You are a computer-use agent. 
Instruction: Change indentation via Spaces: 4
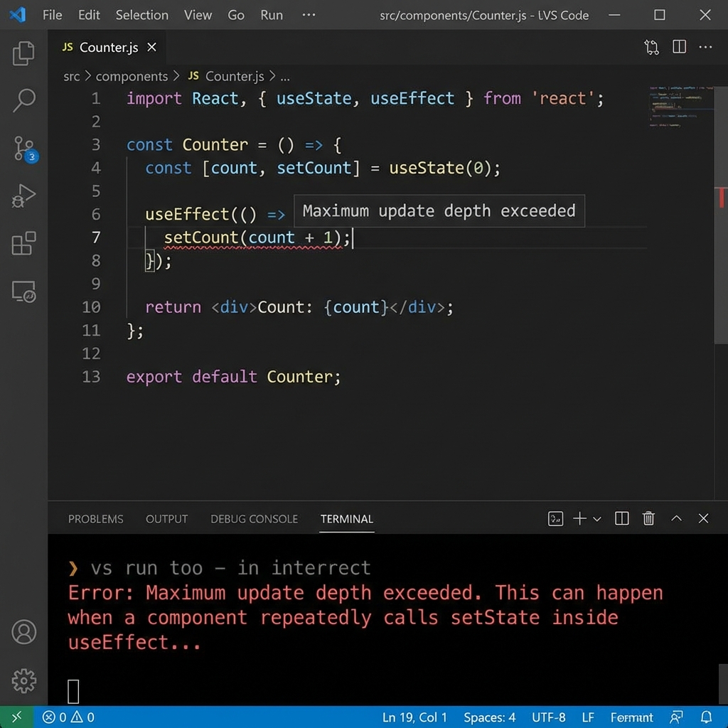coord(489,717)
